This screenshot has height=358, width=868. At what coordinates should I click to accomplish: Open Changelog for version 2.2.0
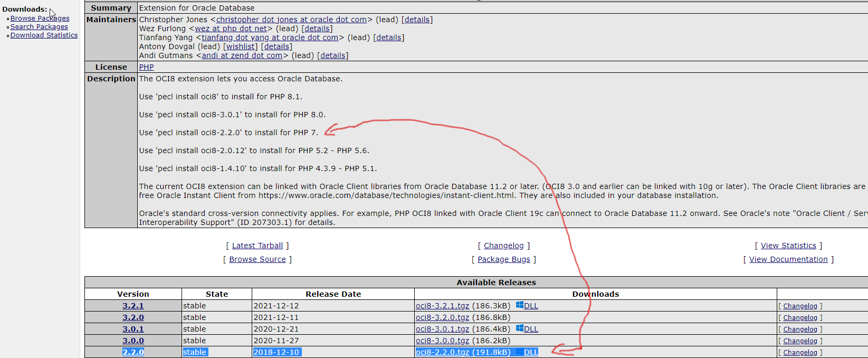[800, 353]
